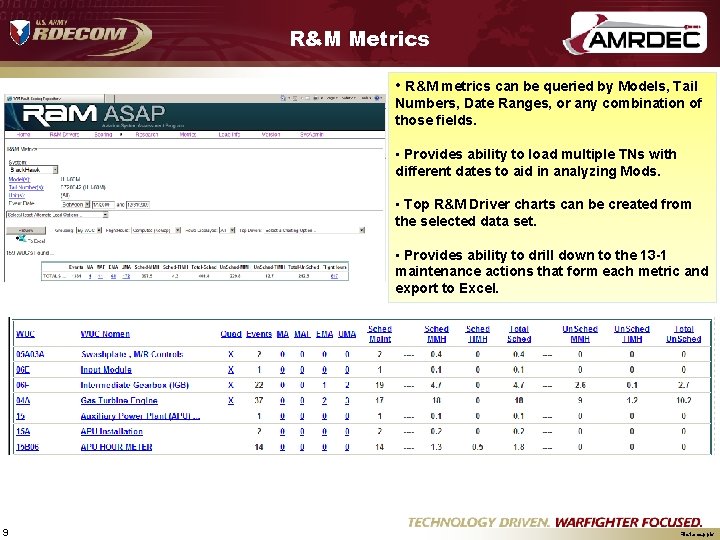Click the Return button
Image resolution: width=720 pixels, height=540 pixels.
(26, 230)
